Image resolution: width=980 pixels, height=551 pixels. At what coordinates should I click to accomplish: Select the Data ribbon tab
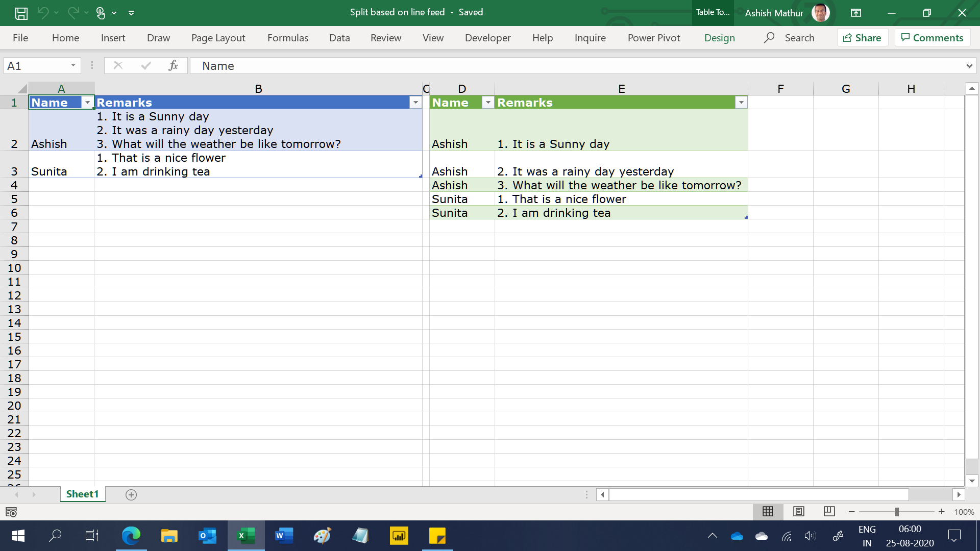(x=339, y=37)
